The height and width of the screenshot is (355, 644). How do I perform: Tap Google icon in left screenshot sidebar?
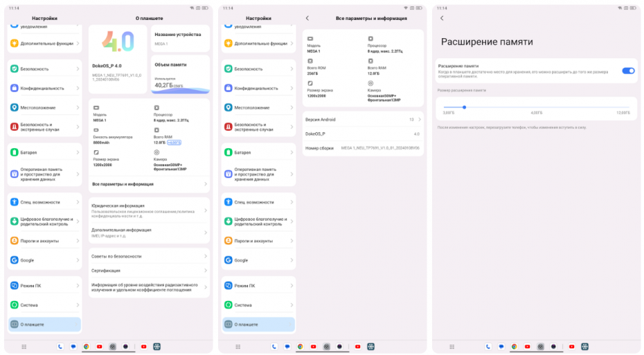pyautogui.click(x=15, y=260)
